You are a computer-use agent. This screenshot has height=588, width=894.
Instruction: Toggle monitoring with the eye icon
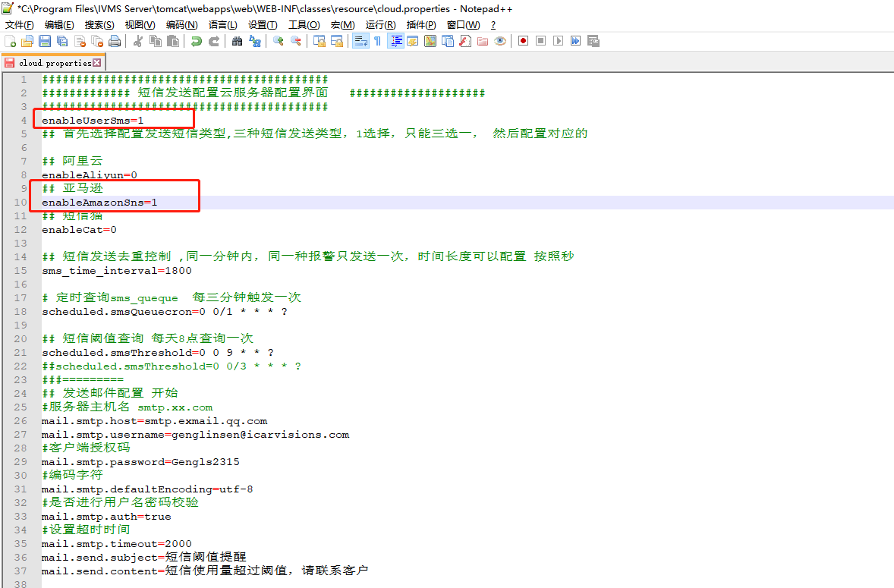500,41
